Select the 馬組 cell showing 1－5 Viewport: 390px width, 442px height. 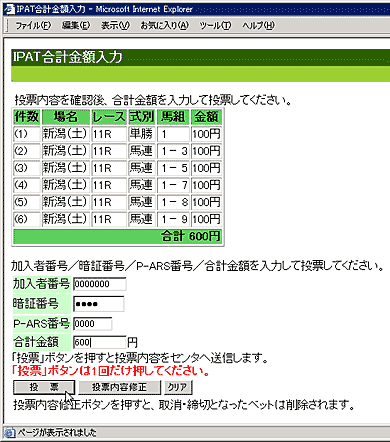[x=173, y=168]
